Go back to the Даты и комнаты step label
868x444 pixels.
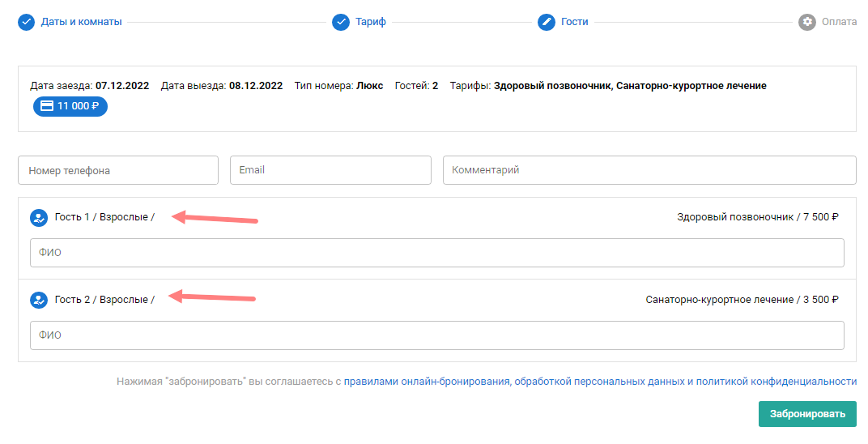(82, 22)
